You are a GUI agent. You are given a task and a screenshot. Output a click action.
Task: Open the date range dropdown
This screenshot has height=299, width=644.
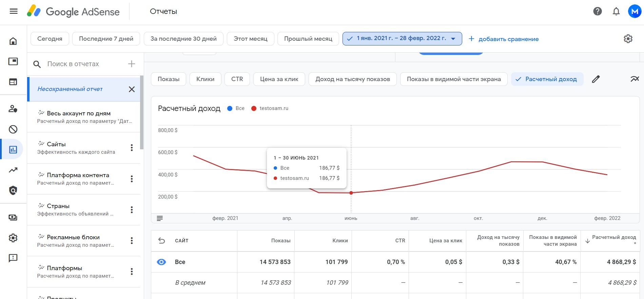click(402, 39)
